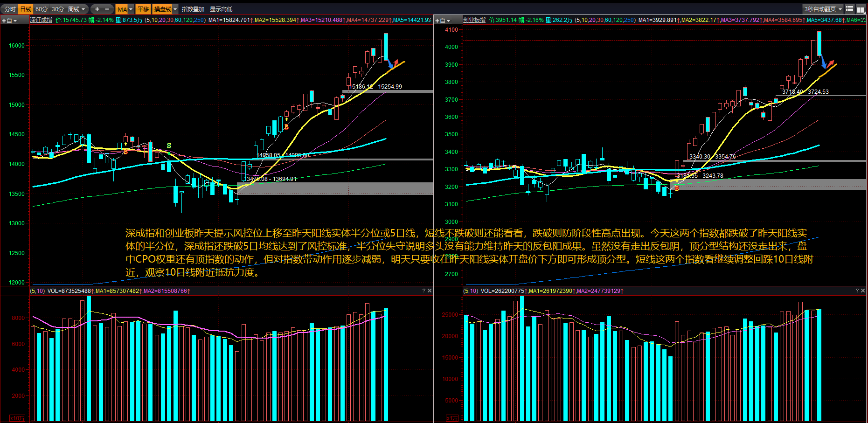Toggle 操盘线 indicator
Image resolution: width=868 pixels, height=423 pixels.
tap(162, 9)
